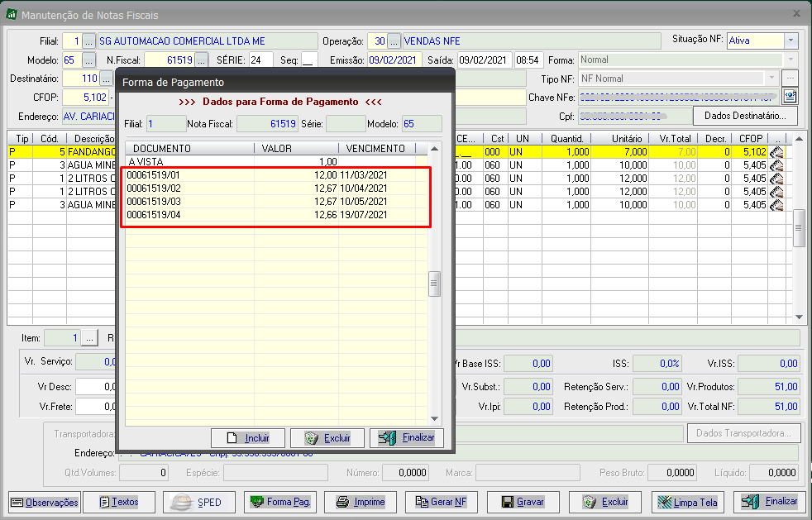
Task: Click the Gerar NF document icon
Action: (422, 502)
